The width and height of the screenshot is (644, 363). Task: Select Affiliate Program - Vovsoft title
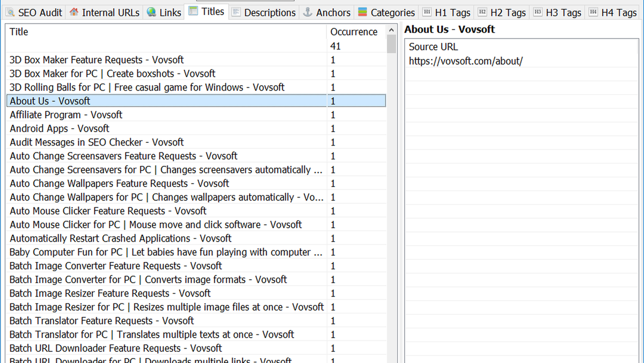coord(196,115)
